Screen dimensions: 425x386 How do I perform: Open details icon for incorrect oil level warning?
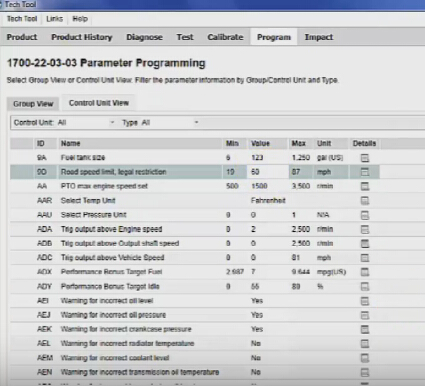point(365,301)
